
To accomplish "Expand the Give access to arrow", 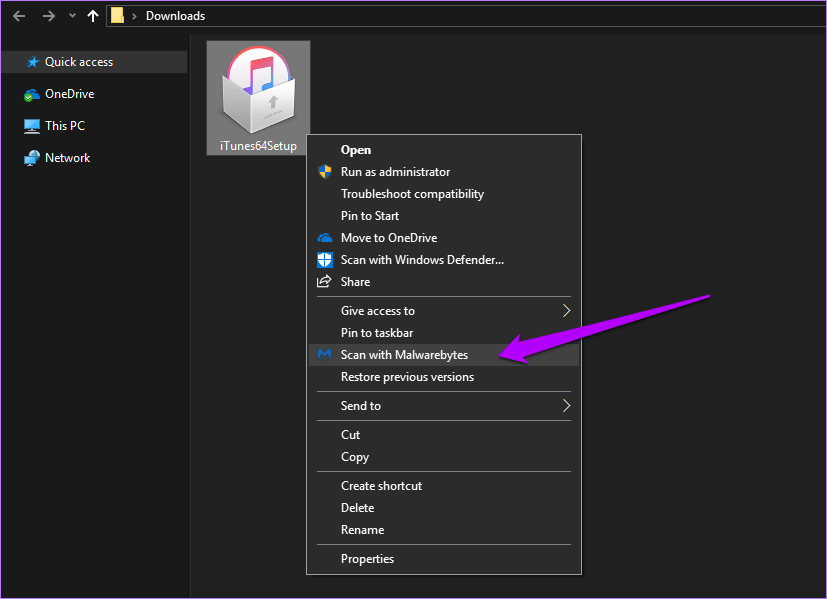I will pos(566,311).
